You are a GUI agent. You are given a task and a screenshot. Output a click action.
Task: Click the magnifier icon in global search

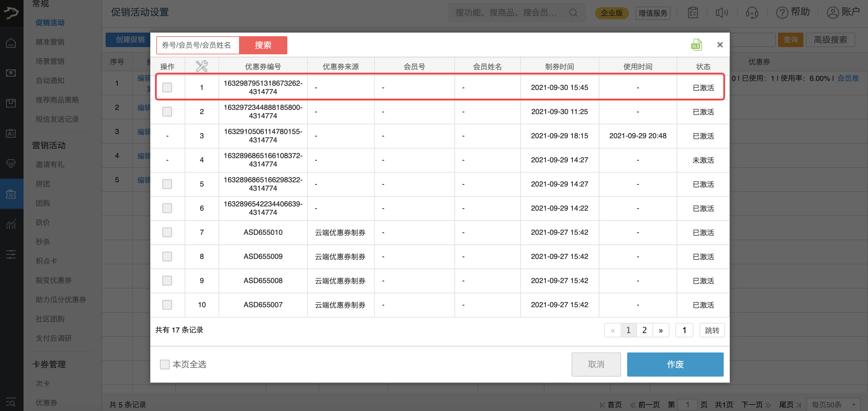(573, 13)
